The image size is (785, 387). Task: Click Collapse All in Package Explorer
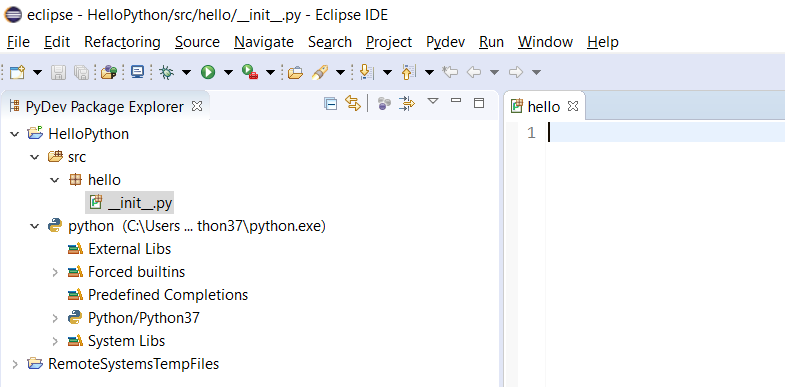330,104
